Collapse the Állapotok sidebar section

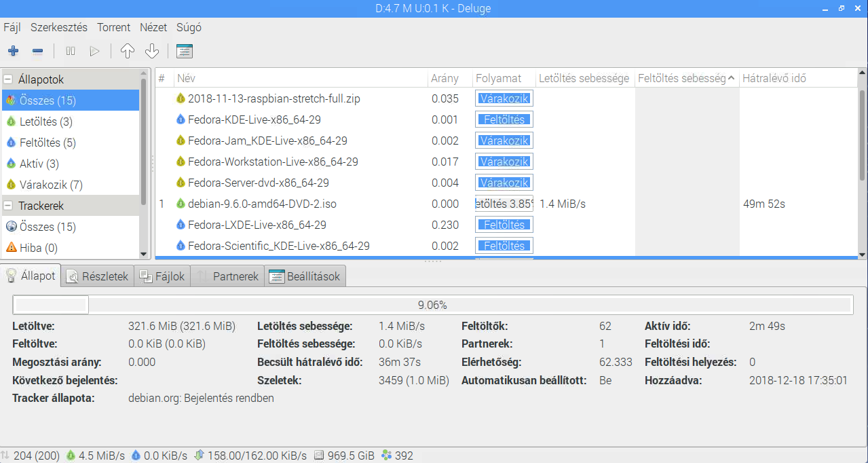point(8,79)
